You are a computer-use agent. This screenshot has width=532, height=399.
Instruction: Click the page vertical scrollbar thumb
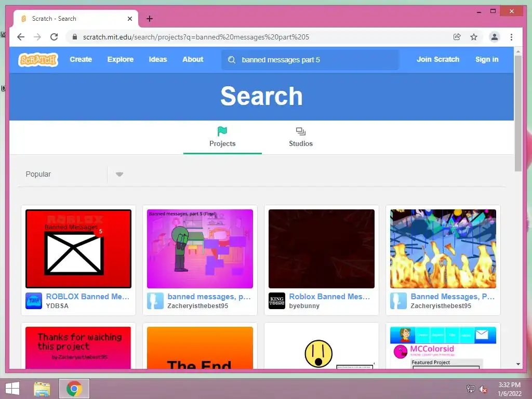[518, 114]
